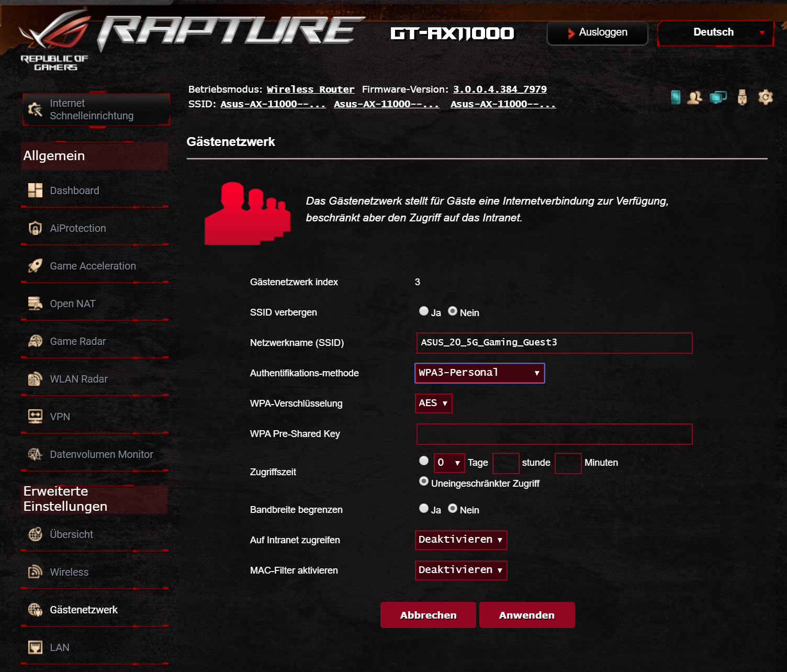Click the red guest silhouettes graphic

click(247, 213)
